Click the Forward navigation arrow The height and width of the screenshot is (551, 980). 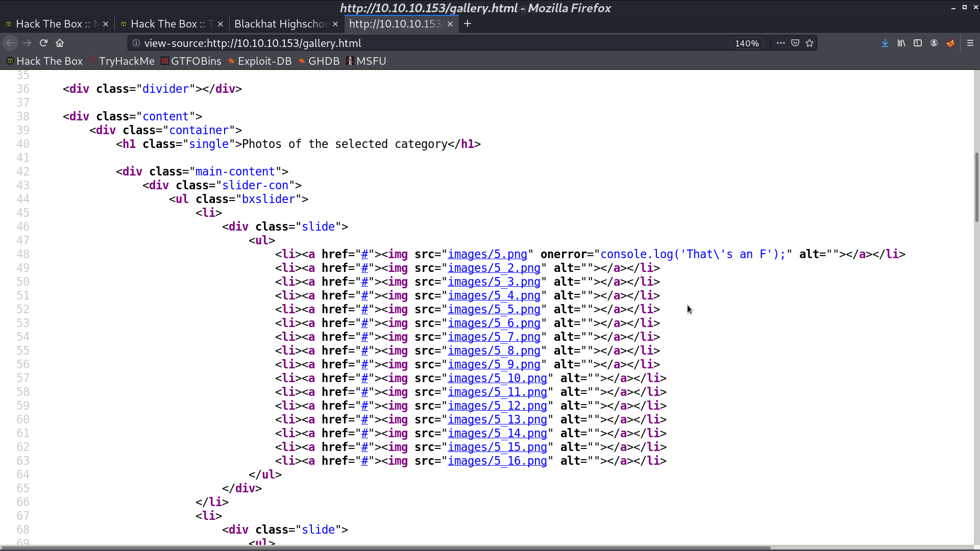tap(27, 43)
